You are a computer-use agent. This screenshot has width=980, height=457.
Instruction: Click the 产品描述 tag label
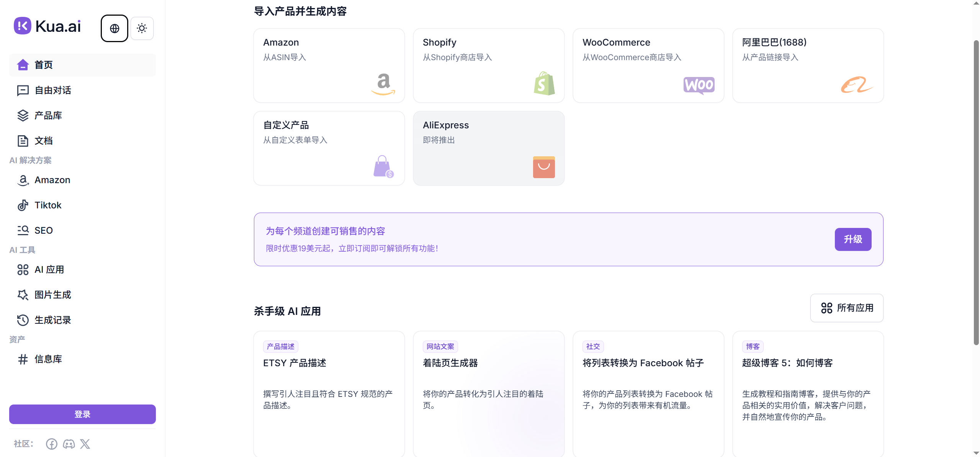[x=281, y=347]
